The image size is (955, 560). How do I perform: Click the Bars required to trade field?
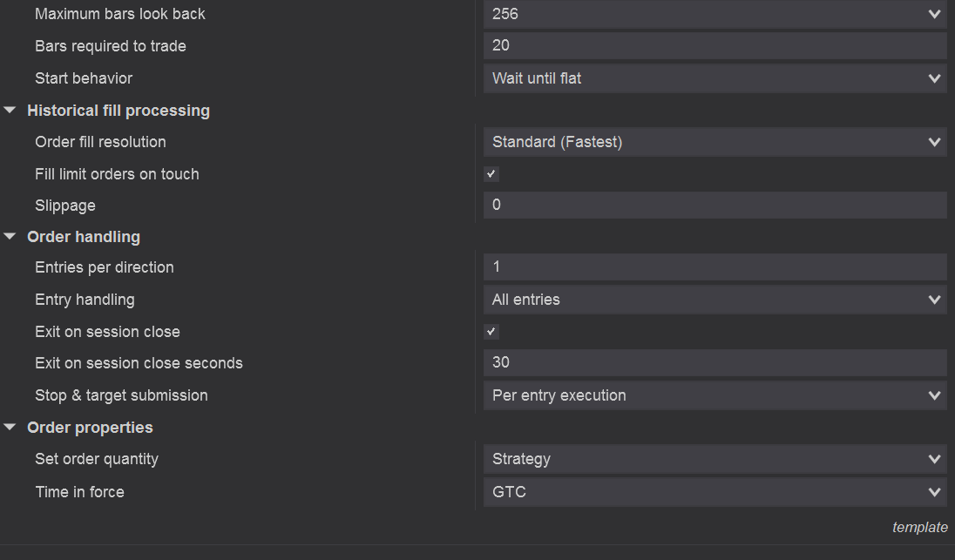pyautogui.click(x=715, y=46)
